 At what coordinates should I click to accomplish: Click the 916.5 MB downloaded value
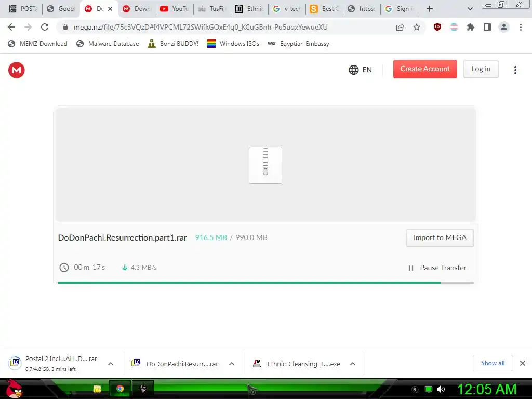coord(211,237)
